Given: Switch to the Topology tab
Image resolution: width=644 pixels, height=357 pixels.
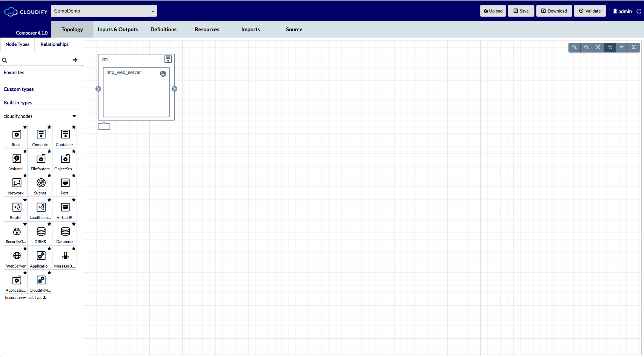Looking at the screenshot, I should click(x=72, y=29).
